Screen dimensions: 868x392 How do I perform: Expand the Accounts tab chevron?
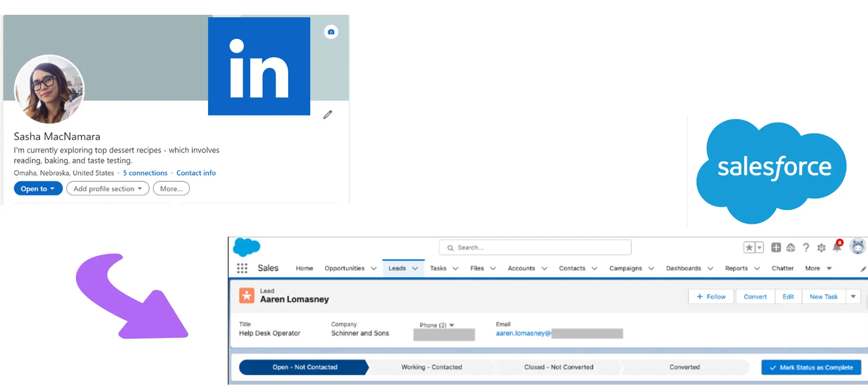click(544, 269)
